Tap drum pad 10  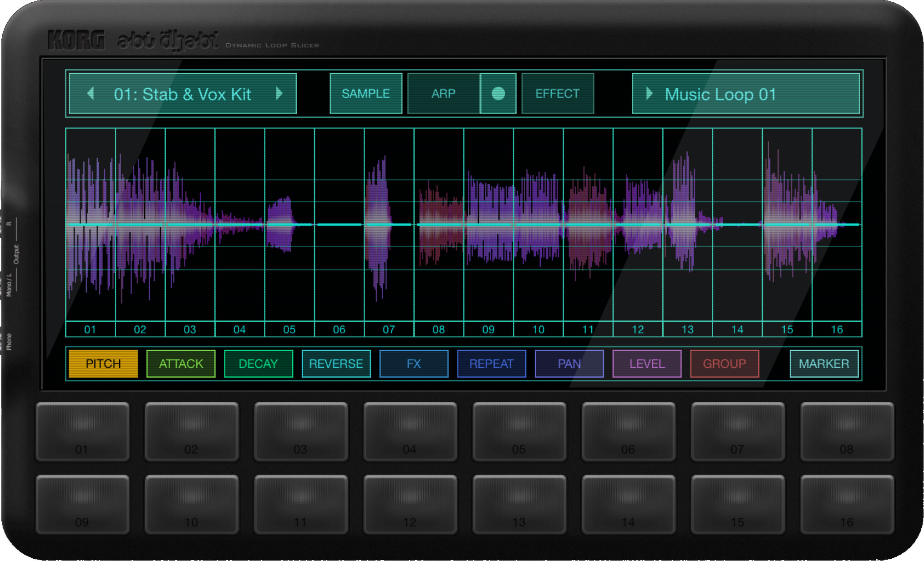[x=192, y=504]
